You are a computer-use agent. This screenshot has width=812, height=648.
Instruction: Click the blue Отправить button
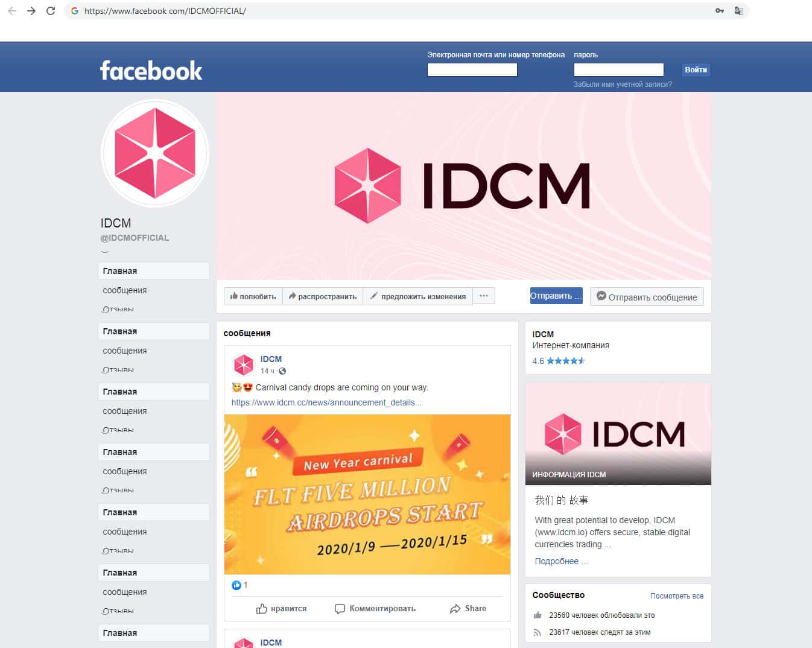[556, 296]
